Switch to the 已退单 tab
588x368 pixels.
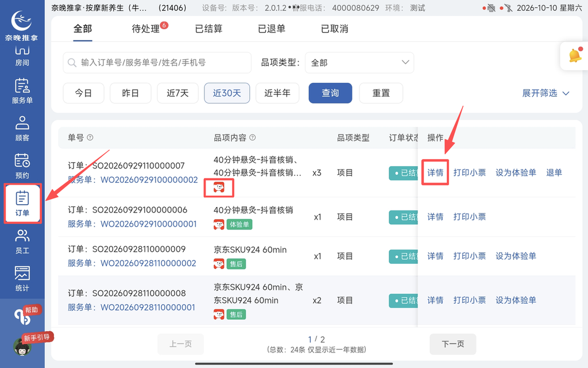(x=272, y=29)
